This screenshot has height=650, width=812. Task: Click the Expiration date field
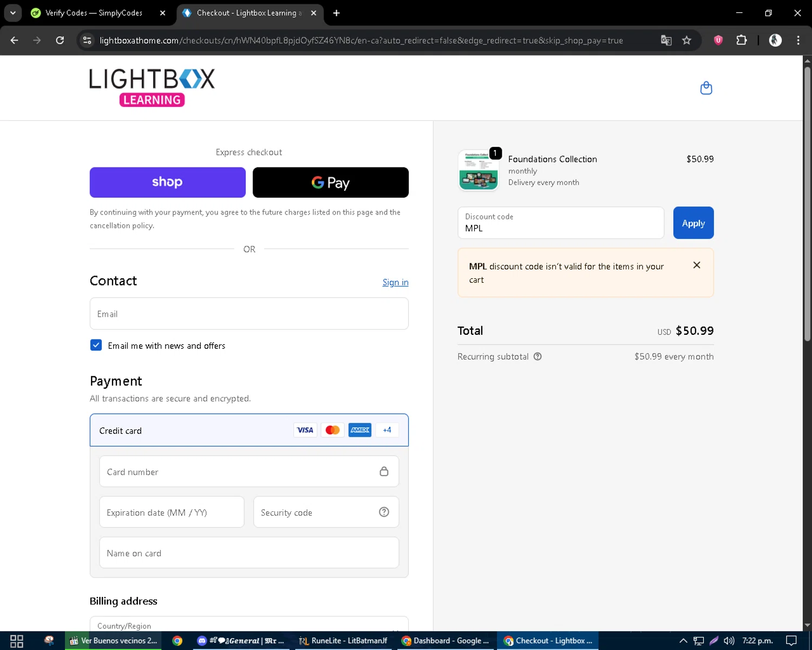point(172,512)
